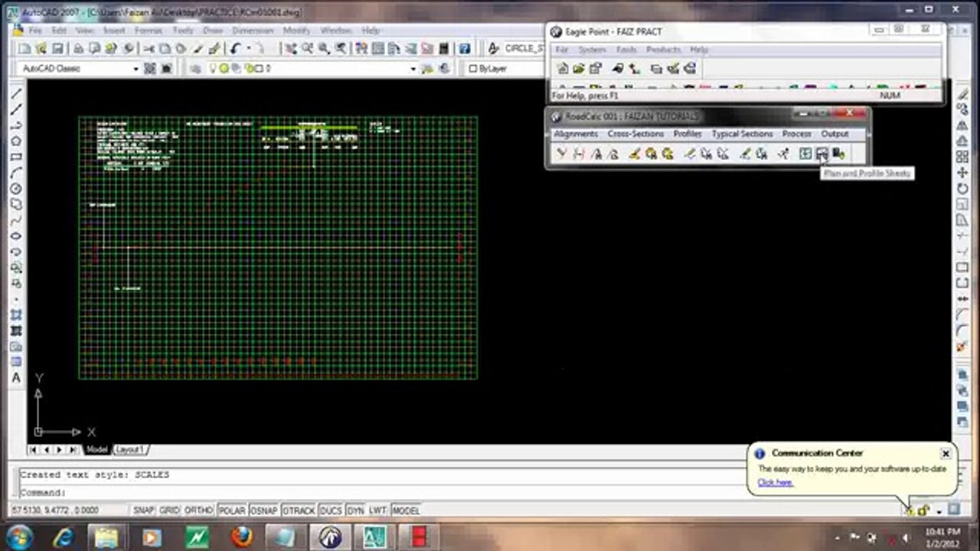980x551 pixels.
Task: Switch to the Layout1 tab
Action: pyautogui.click(x=130, y=449)
